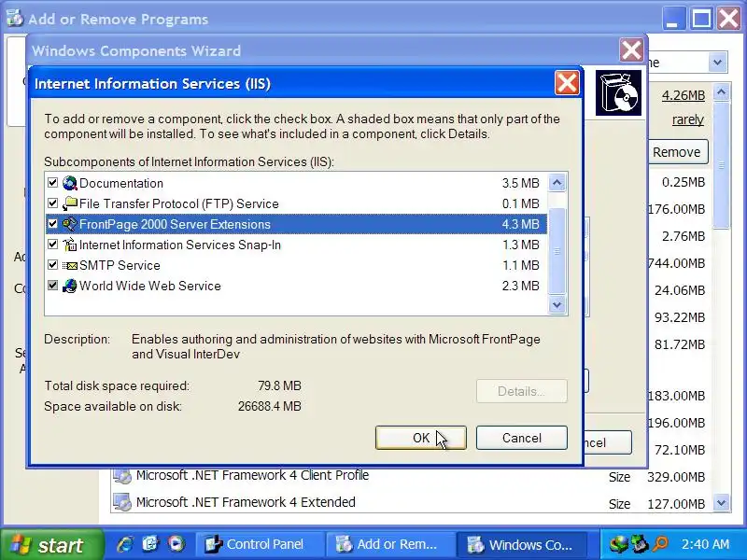Maximize the Add or Remove Programs window
Image resolution: width=747 pixels, height=560 pixels.
(701, 19)
